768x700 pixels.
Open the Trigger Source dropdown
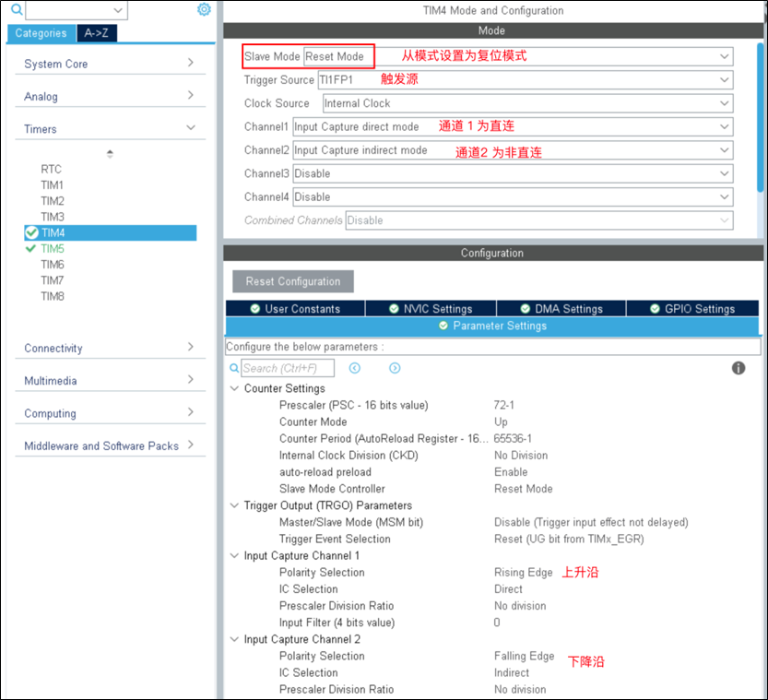(725, 80)
